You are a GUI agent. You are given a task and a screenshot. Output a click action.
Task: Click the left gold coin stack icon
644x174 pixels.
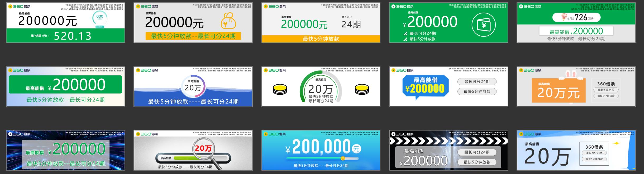click(280, 89)
